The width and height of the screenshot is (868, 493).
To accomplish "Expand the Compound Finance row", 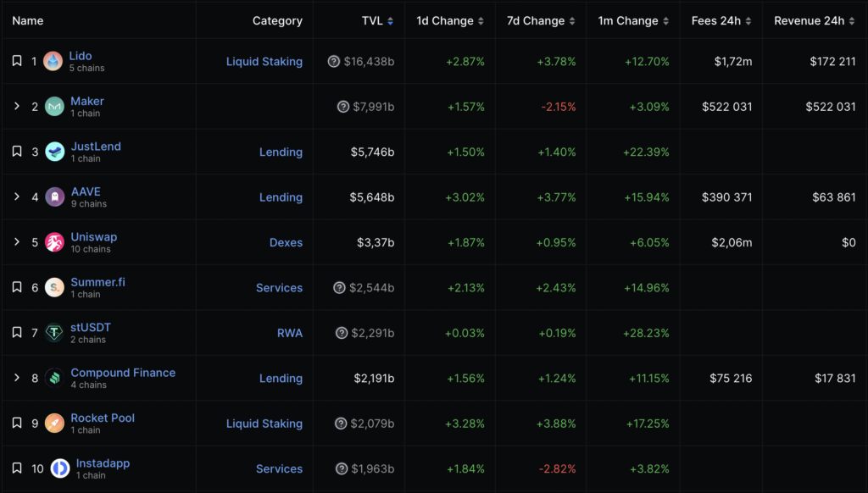I will (17, 378).
